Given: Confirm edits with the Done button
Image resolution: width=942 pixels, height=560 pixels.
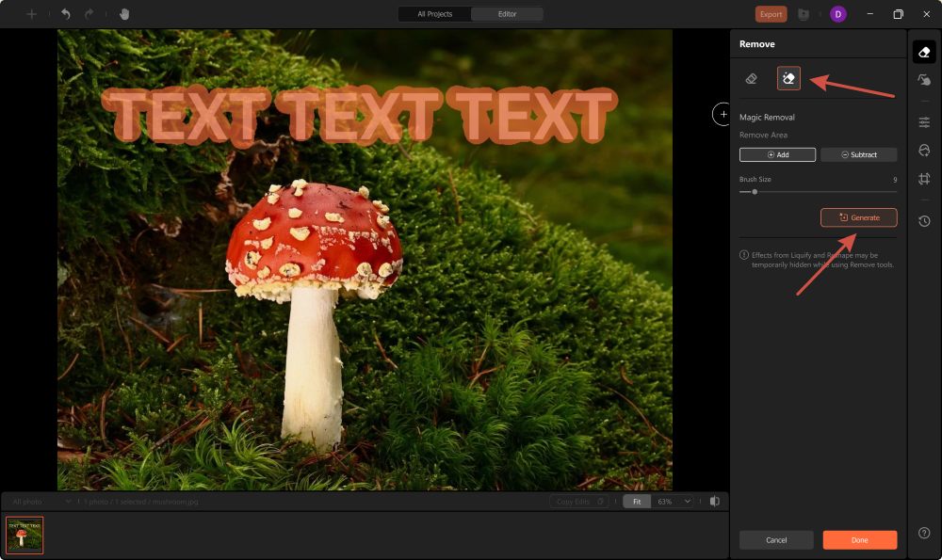Looking at the screenshot, I should click(859, 539).
